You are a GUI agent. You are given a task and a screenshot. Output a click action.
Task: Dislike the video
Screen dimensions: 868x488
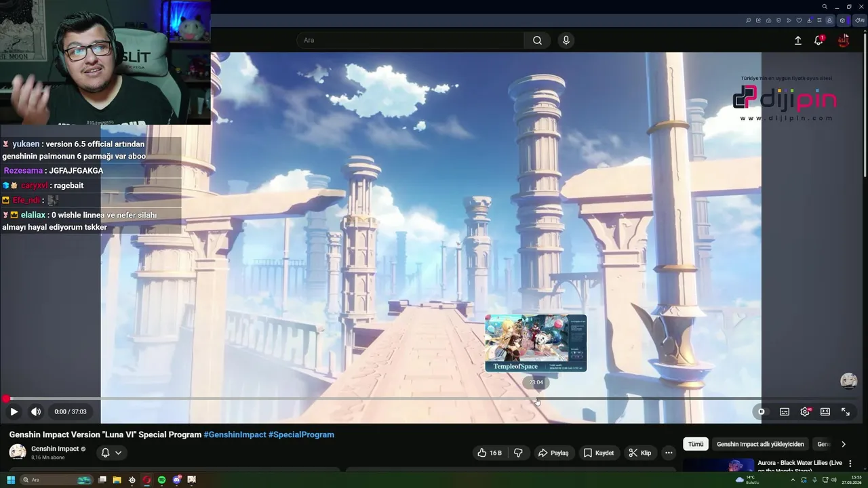point(518,453)
